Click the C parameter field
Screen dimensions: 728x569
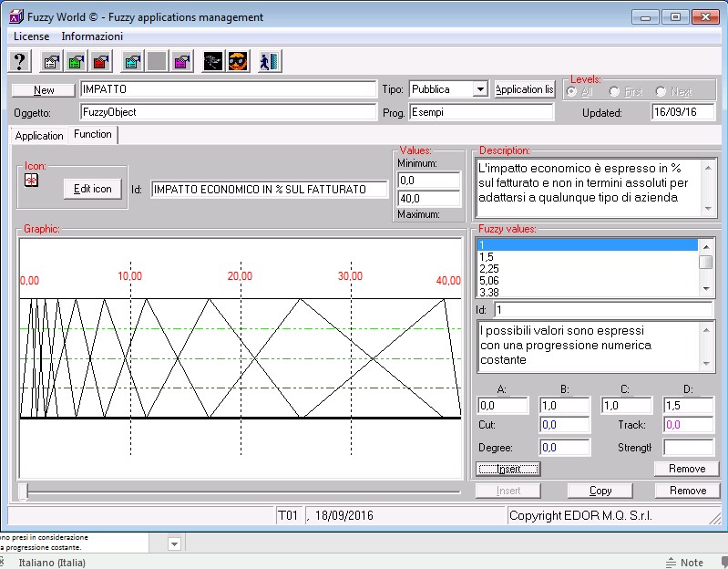pyautogui.click(x=626, y=406)
